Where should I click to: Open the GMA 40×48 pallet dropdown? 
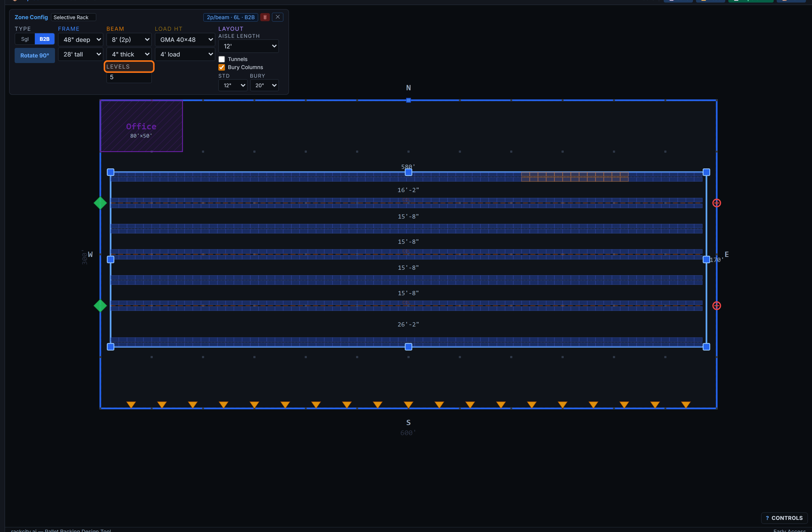click(x=185, y=40)
